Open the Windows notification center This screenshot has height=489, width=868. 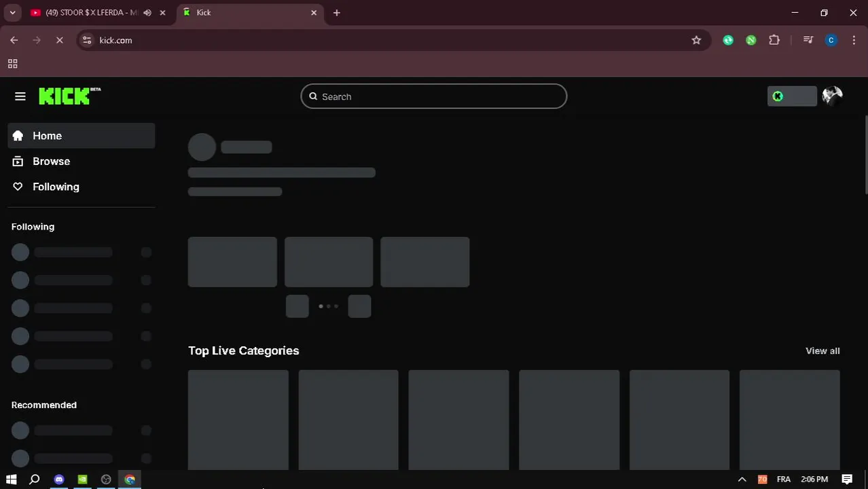847,479
